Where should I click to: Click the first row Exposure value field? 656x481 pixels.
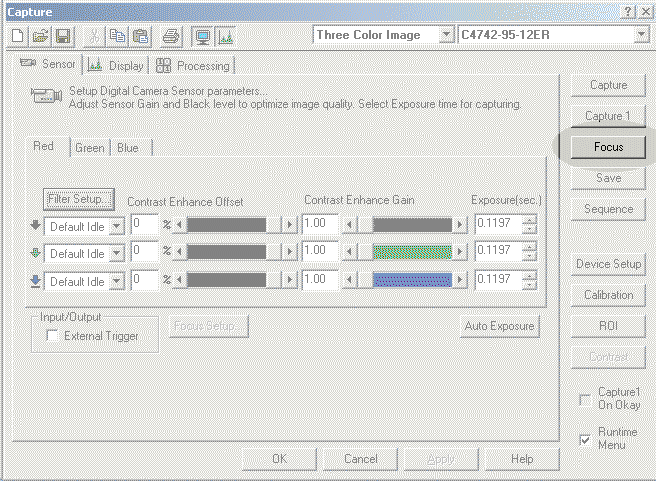click(497, 224)
